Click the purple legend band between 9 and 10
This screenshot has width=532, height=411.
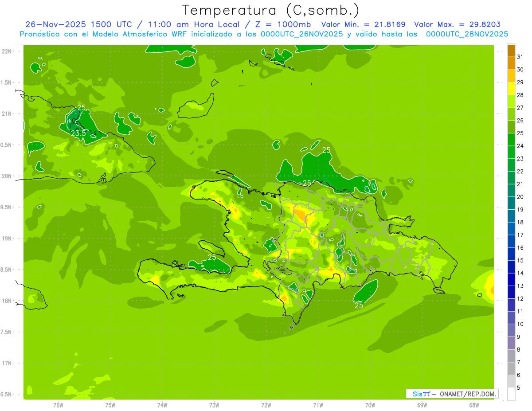tap(511, 330)
